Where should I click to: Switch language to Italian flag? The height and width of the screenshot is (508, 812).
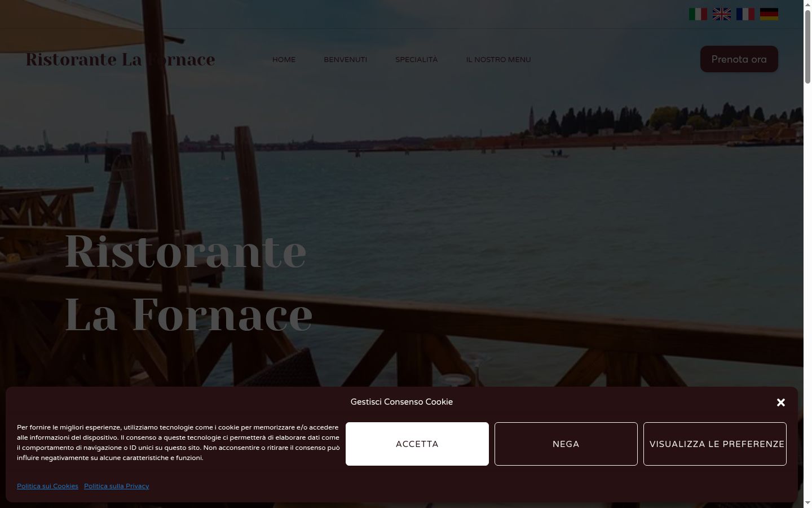(698, 14)
